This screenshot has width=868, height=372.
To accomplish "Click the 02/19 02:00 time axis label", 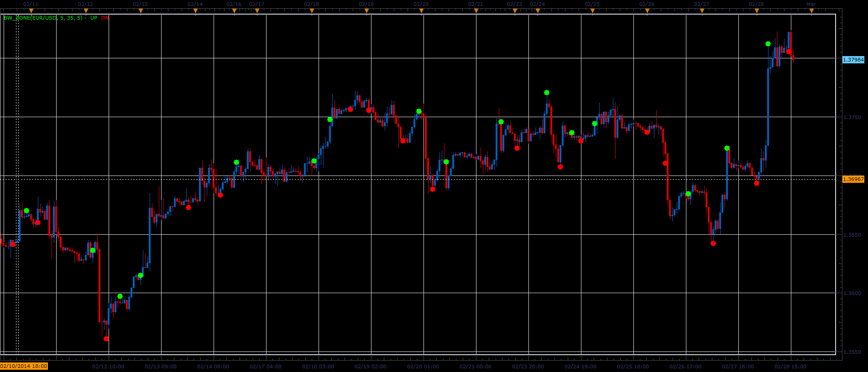I will click(x=371, y=367).
